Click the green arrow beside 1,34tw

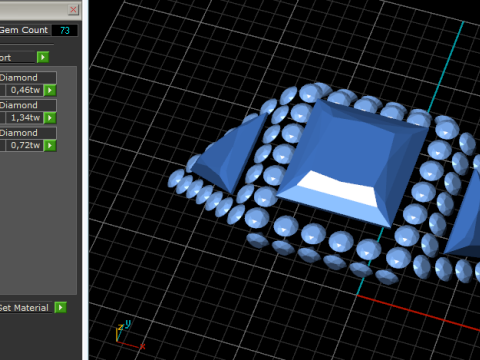50,118
